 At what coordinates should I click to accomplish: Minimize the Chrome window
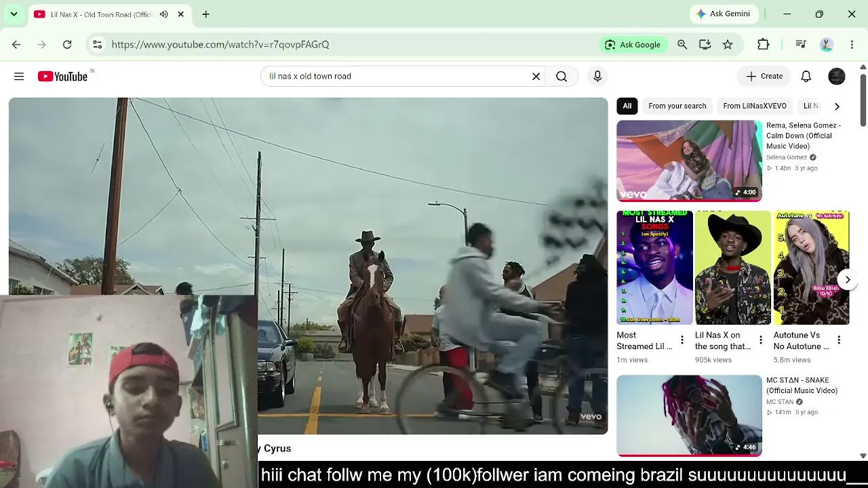[x=787, y=14]
